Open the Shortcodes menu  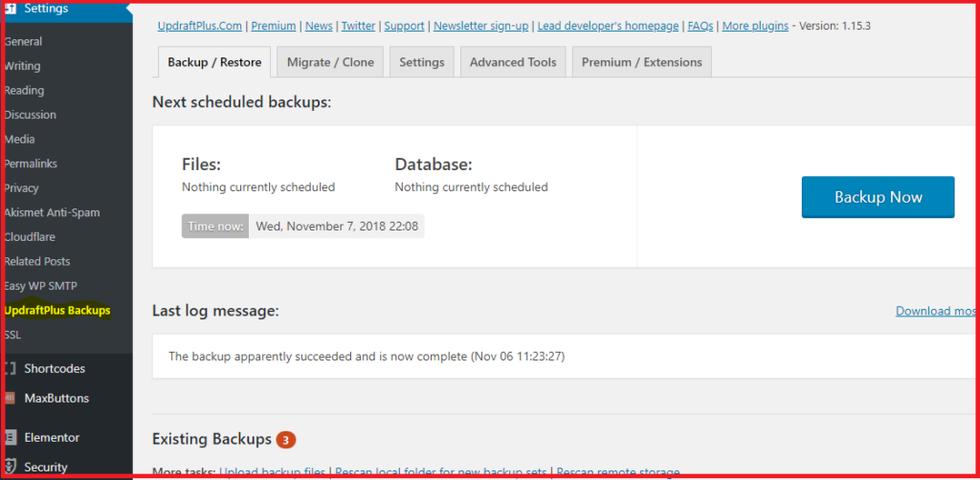coord(55,368)
